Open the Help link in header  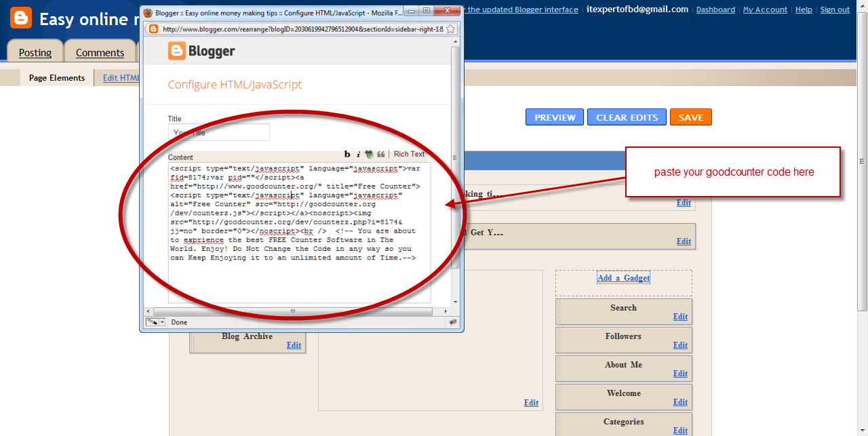click(x=804, y=9)
